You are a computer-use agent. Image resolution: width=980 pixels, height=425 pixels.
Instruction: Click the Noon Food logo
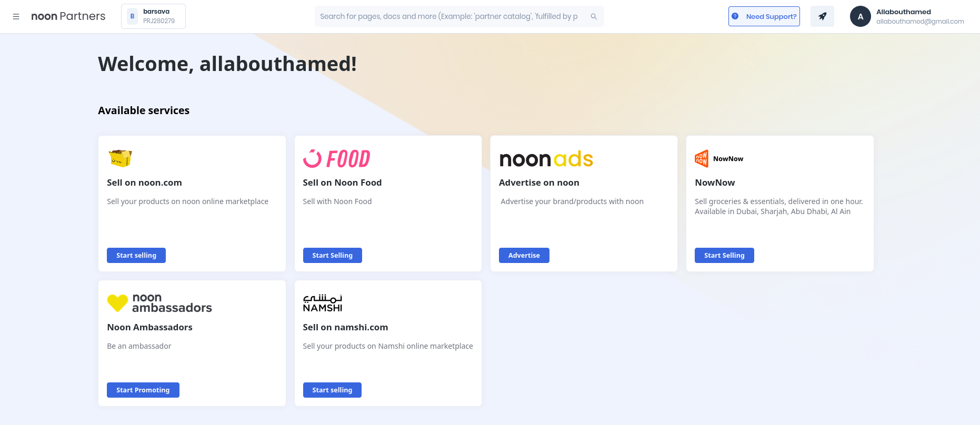(337, 158)
